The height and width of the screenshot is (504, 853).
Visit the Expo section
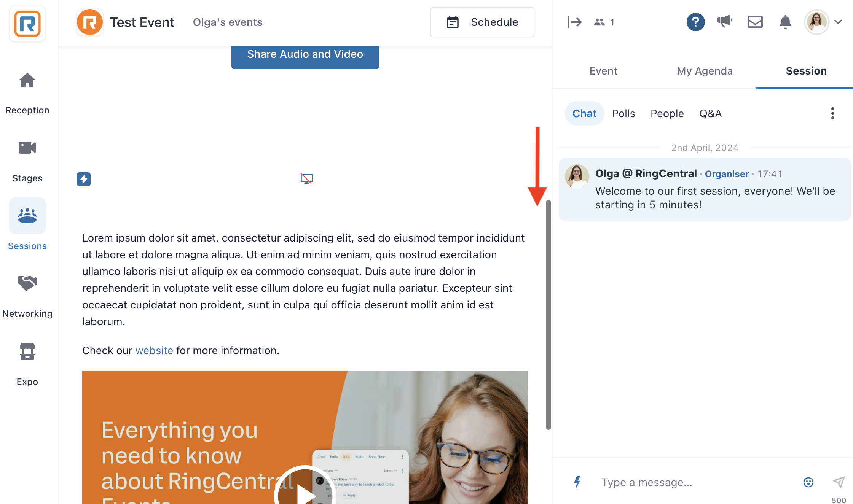27,365
